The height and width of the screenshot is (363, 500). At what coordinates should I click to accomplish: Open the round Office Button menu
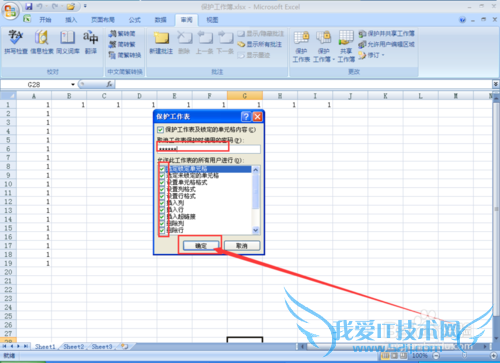point(10,11)
